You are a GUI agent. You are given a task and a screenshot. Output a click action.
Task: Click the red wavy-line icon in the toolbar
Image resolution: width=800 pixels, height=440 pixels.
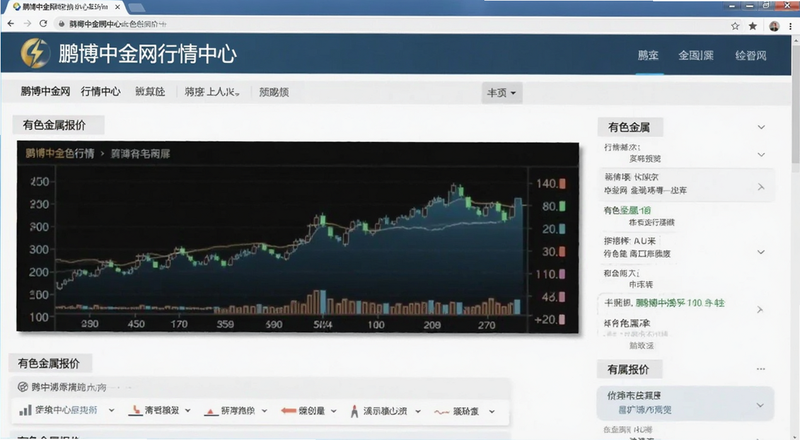pyautogui.click(x=441, y=411)
